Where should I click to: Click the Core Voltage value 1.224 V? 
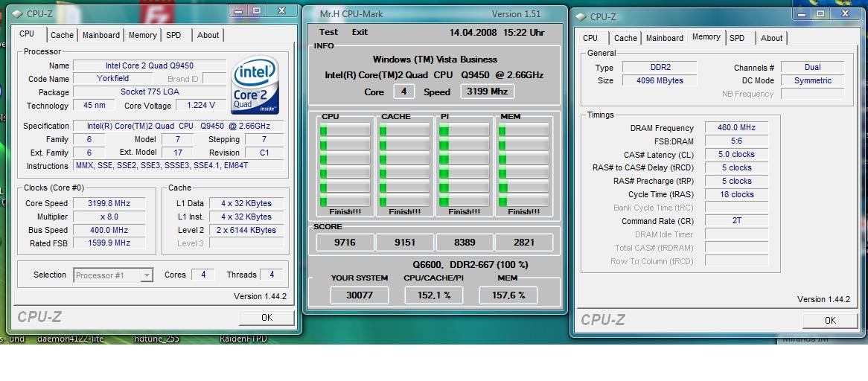pos(201,105)
